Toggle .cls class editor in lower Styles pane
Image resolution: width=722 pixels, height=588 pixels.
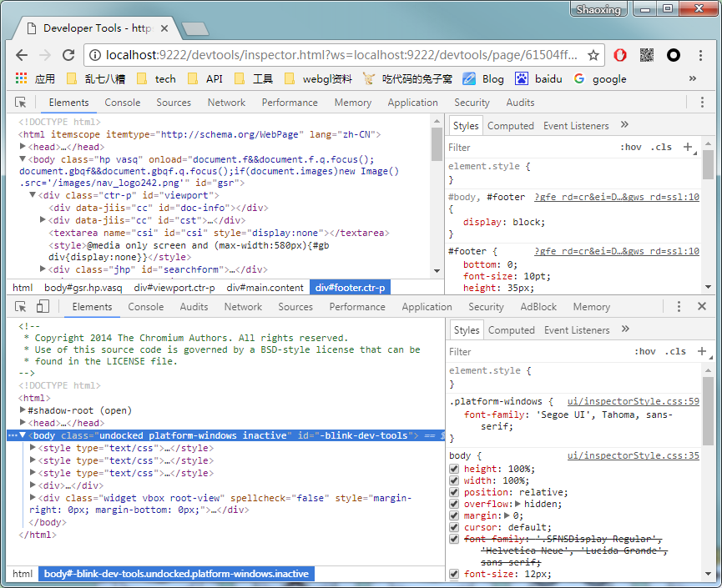(x=675, y=351)
